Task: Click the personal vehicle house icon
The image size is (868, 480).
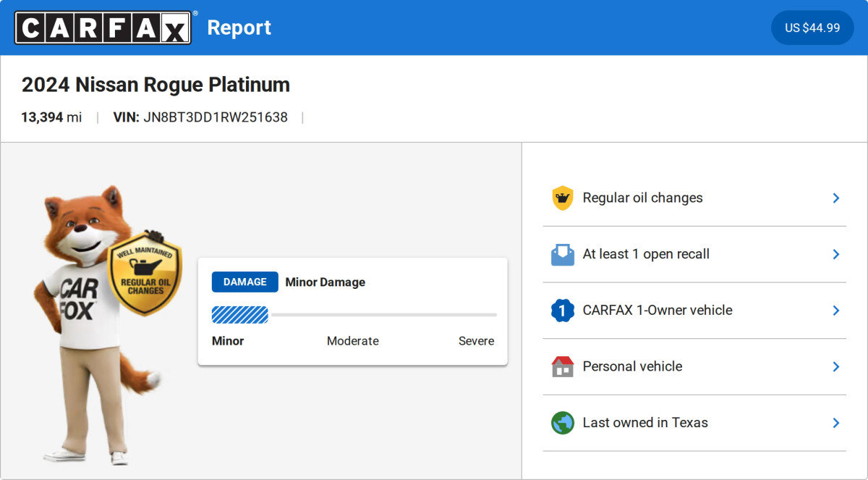Action: pos(562,366)
